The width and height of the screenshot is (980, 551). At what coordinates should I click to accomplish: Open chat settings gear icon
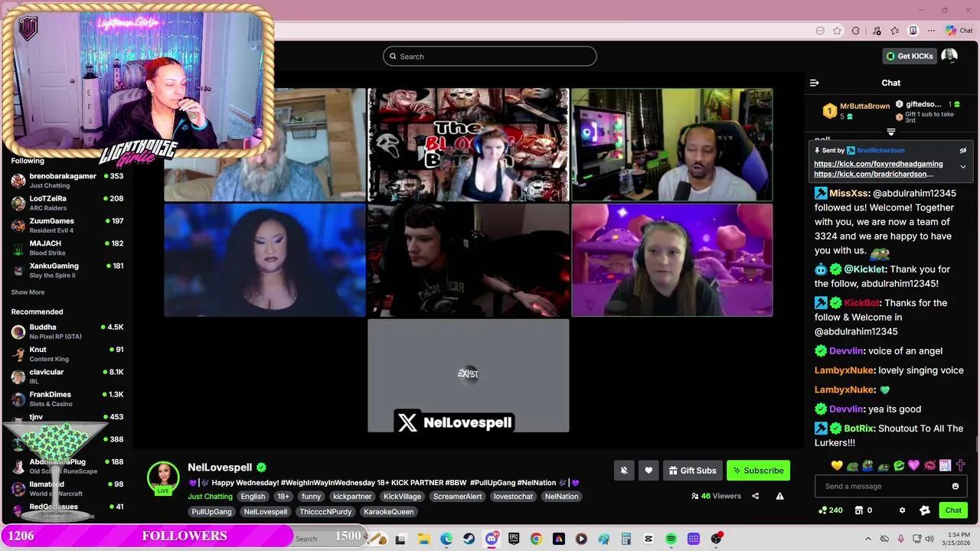click(x=902, y=510)
